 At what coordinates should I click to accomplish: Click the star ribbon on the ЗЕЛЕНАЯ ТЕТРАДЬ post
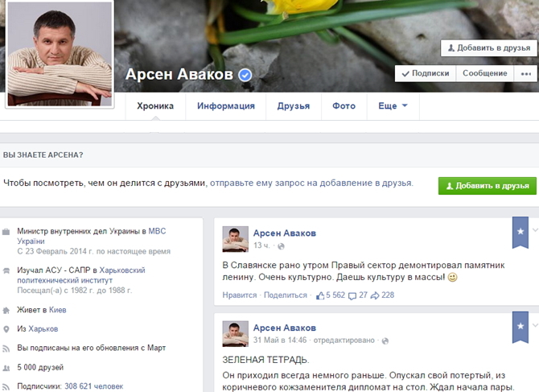(520, 327)
